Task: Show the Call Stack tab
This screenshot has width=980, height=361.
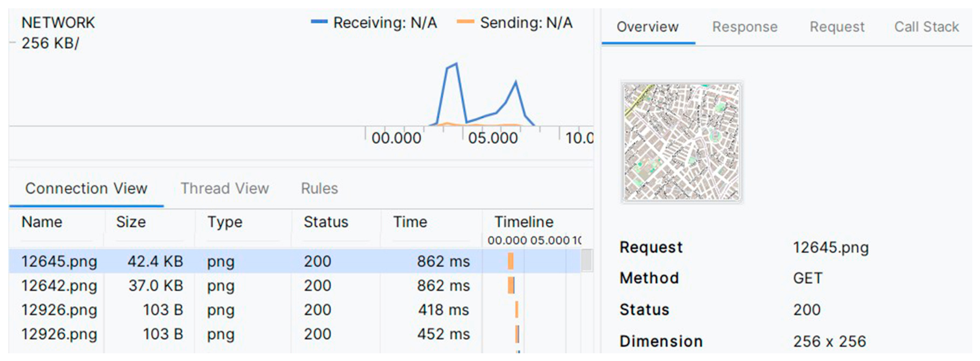Action: (926, 27)
